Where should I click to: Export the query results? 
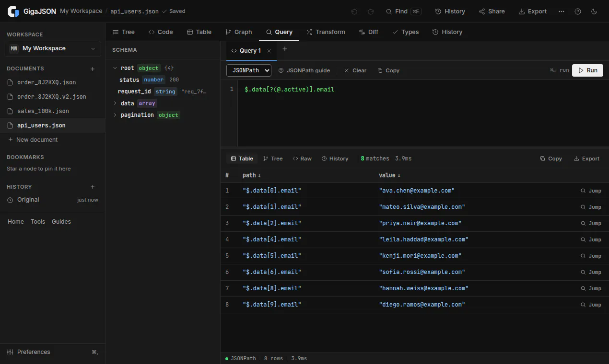(x=586, y=159)
